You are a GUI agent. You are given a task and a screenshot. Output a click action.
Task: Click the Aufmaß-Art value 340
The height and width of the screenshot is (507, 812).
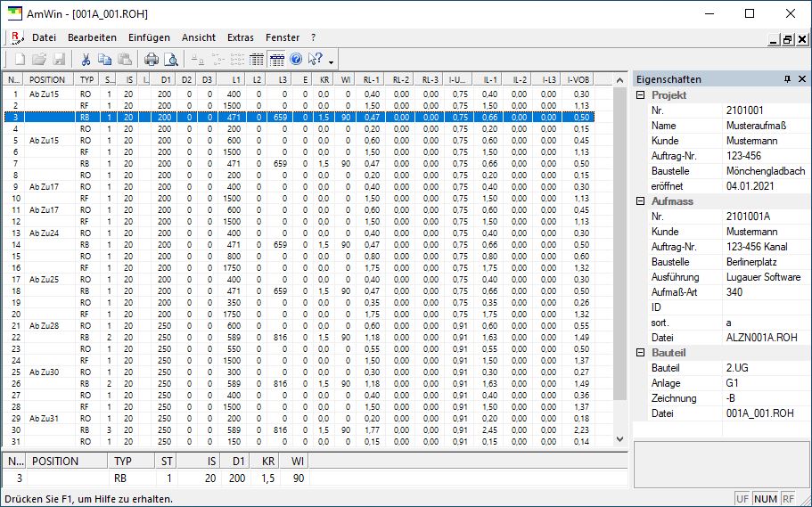coord(734,292)
